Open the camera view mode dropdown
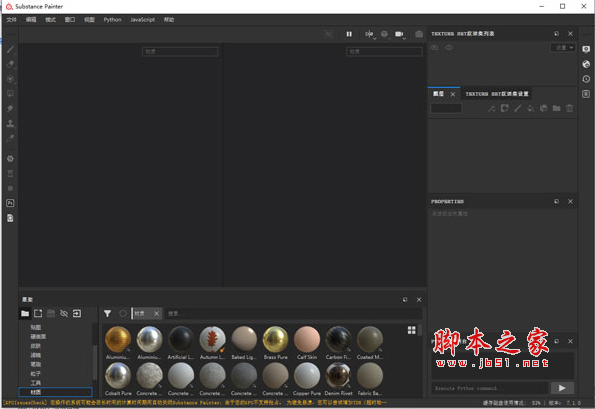 point(400,35)
